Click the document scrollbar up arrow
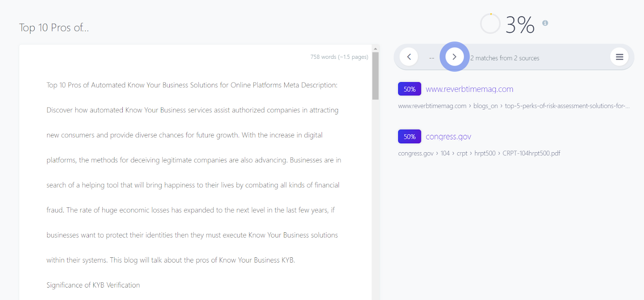 click(376, 49)
